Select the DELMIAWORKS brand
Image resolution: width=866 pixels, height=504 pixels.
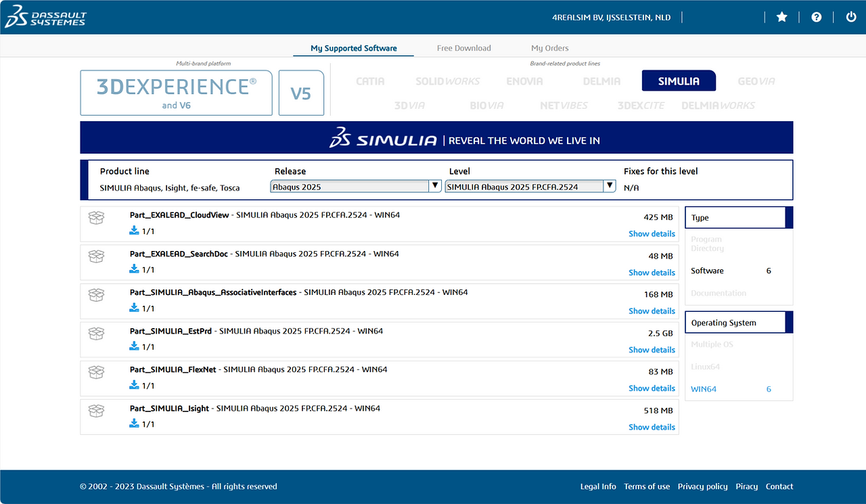pos(718,106)
